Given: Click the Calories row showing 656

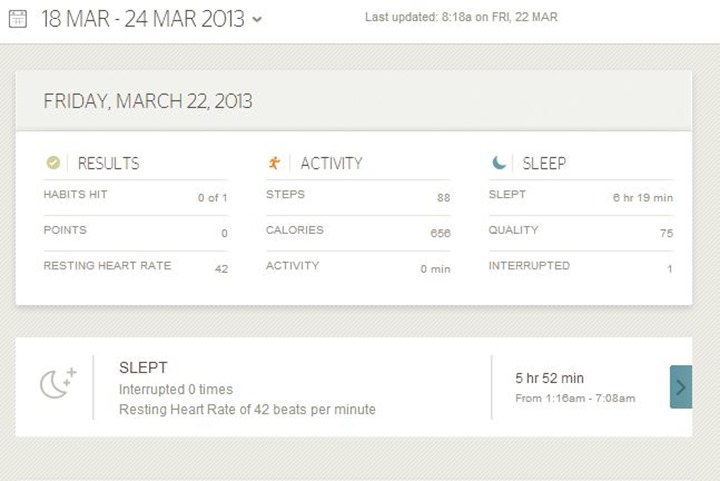Looking at the screenshot, I should pos(358,233).
